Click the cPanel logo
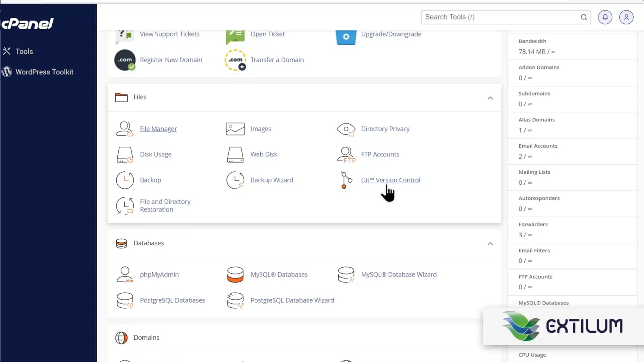The width and height of the screenshot is (644, 362). pos(27,23)
